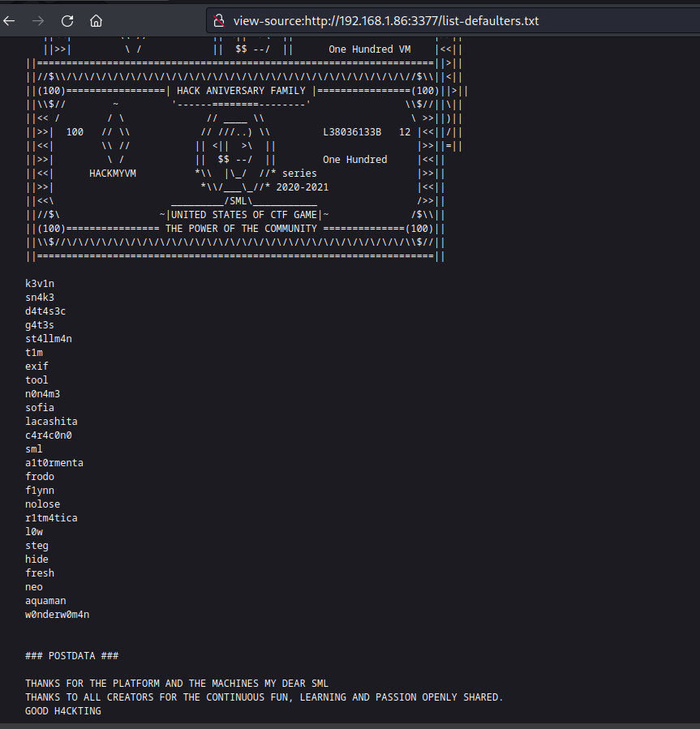700x729 pixels.
Task: Click the username k3v1n in the list
Action: (40, 283)
